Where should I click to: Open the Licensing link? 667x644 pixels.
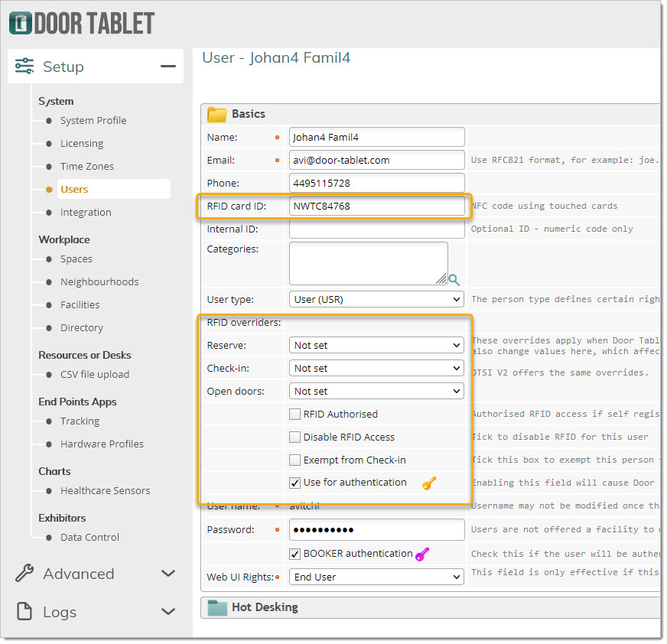[x=82, y=143]
